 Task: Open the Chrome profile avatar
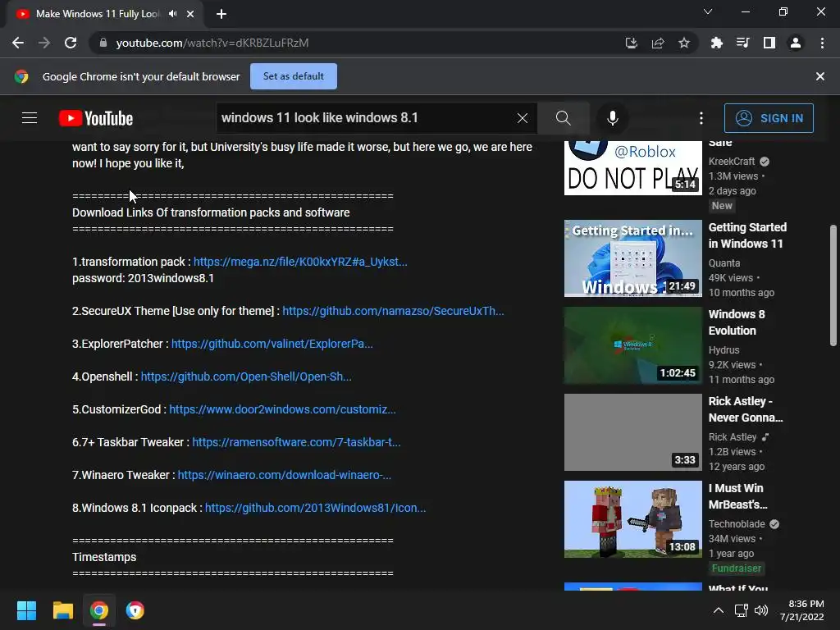(796, 43)
